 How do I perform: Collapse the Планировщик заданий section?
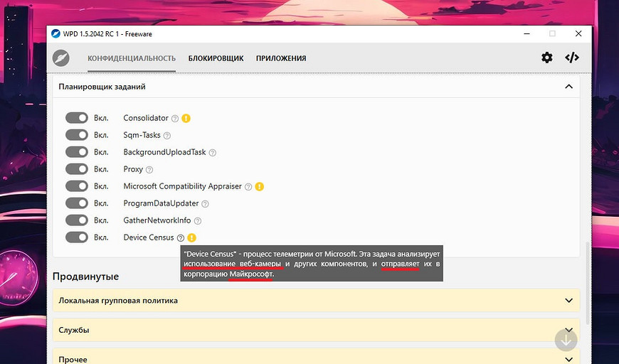[x=568, y=87]
